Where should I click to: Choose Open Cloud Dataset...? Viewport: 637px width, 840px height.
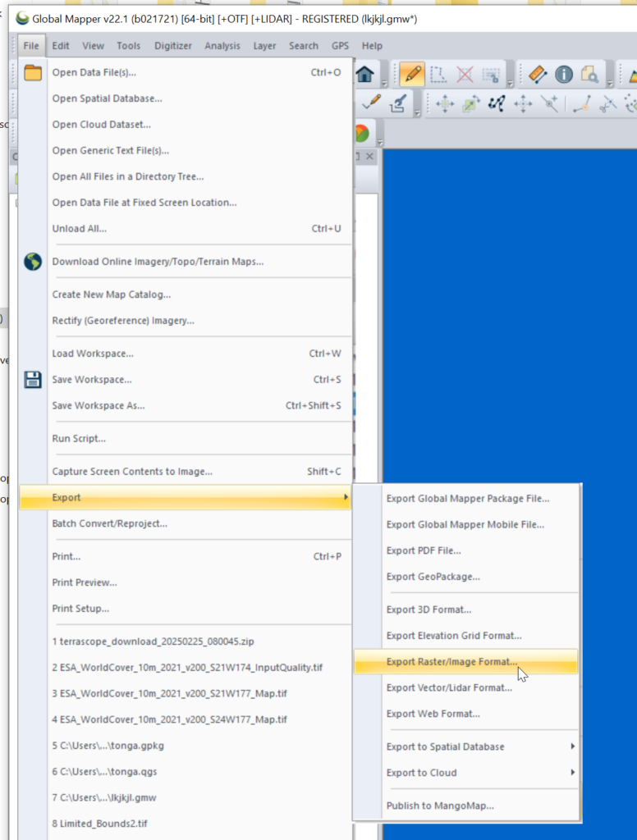(x=186, y=125)
